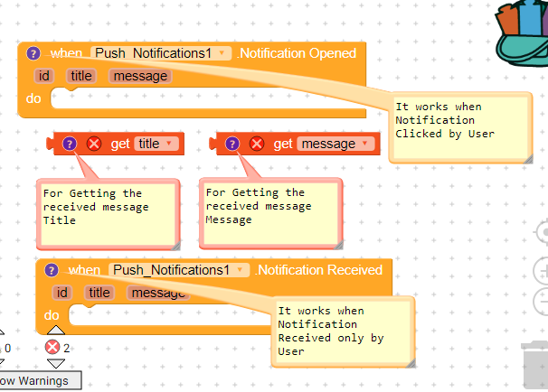This screenshot has width=548, height=392.
Task: Toggle comment icon on get title block
Action: pos(70,144)
